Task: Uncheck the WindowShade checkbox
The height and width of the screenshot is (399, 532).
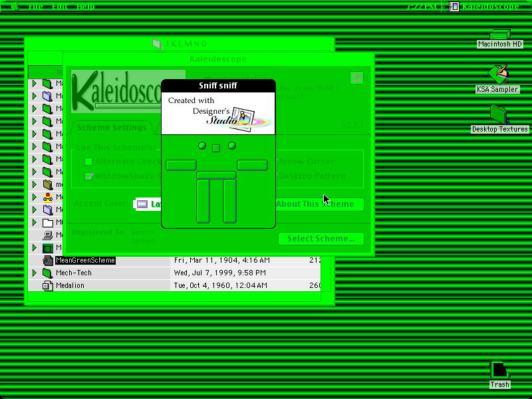Action: (x=88, y=176)
